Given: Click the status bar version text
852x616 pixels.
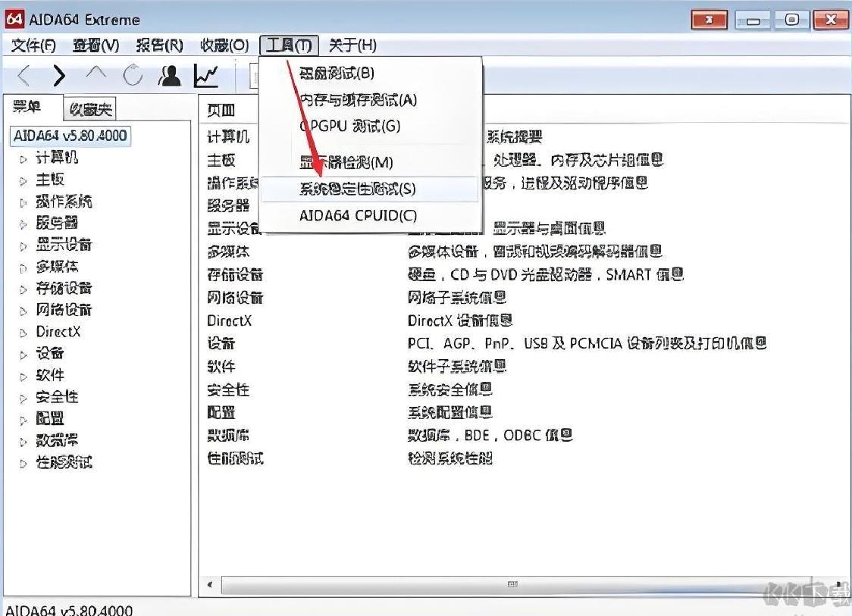Looking at the screenshot, I should pos(69,610).
